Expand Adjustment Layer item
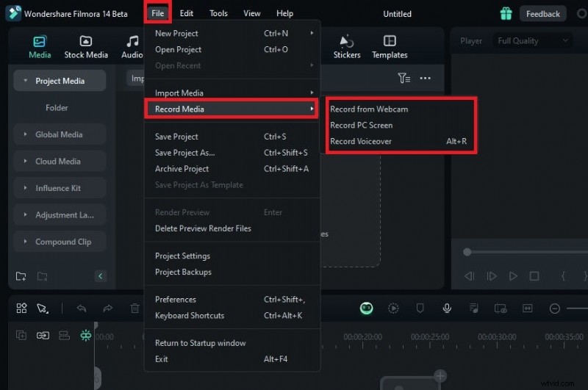The height and width of the screenshot is (390, 588). coord(26,214)
